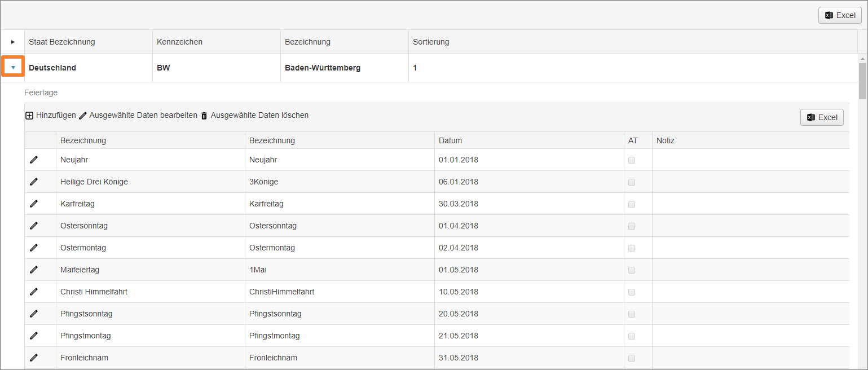This screenshot has width=868, height=370.
Task: Click the pencil icon for Neujahr row
Action: (34, 160)
